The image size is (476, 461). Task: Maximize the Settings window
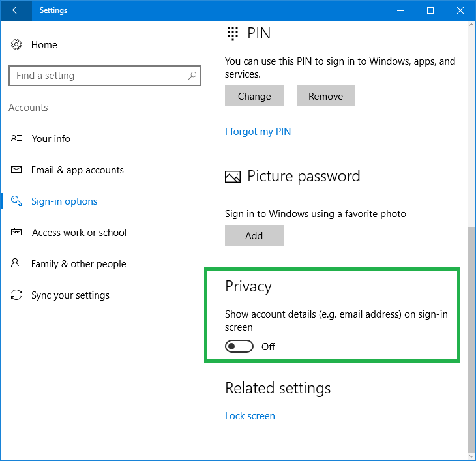(x=430, y=10)
